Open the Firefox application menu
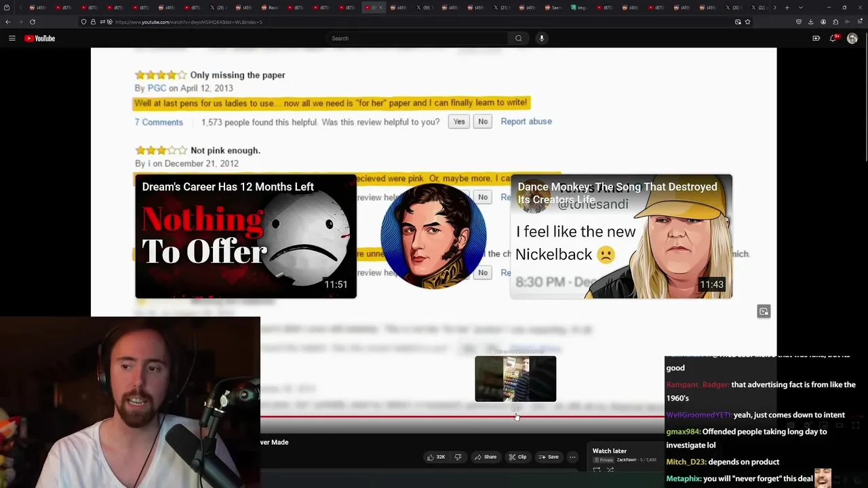Image resolution: width=868 pixels, height=488 pixels. pyautogui.click(x=859, y=22)
